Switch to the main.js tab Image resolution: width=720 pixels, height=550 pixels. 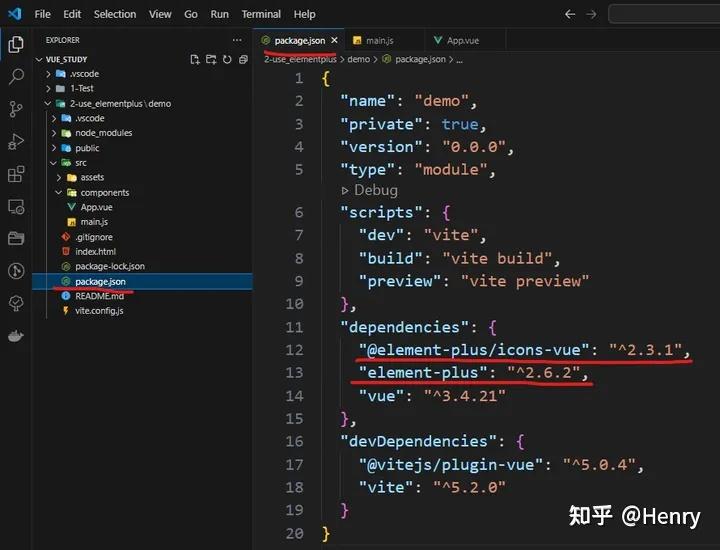[385, 40]
